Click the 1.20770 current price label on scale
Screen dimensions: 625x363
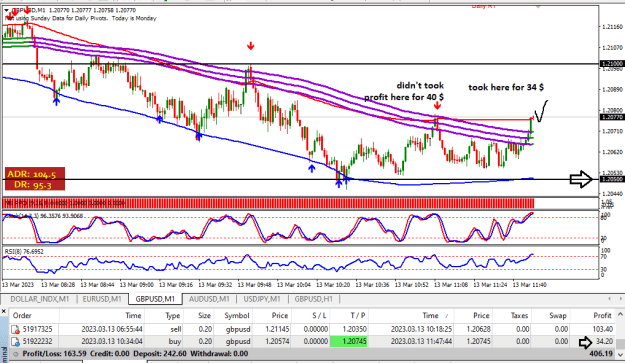coord(611,117)
